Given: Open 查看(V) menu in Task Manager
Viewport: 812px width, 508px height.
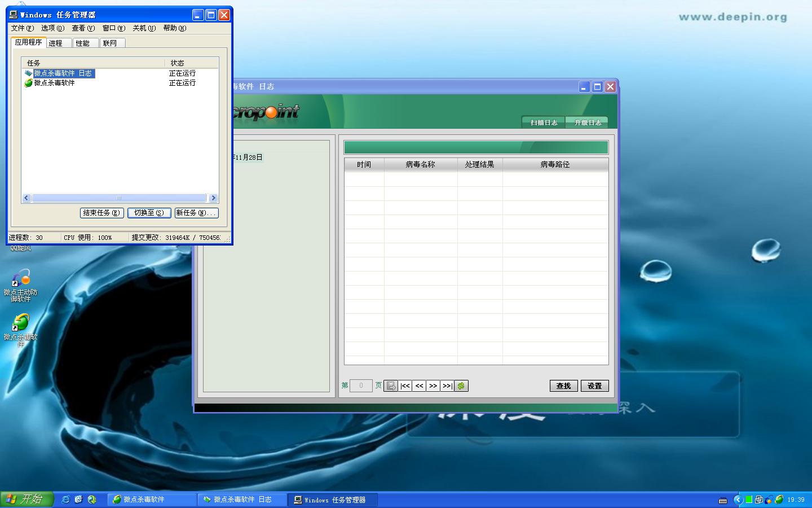Looking at the screenshot, I should [x=83, y=28].
